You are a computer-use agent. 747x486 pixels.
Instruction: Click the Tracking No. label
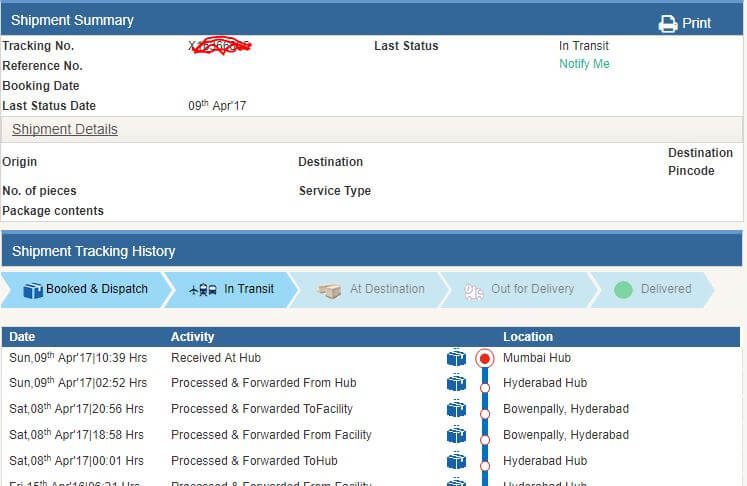click(38, 46)
